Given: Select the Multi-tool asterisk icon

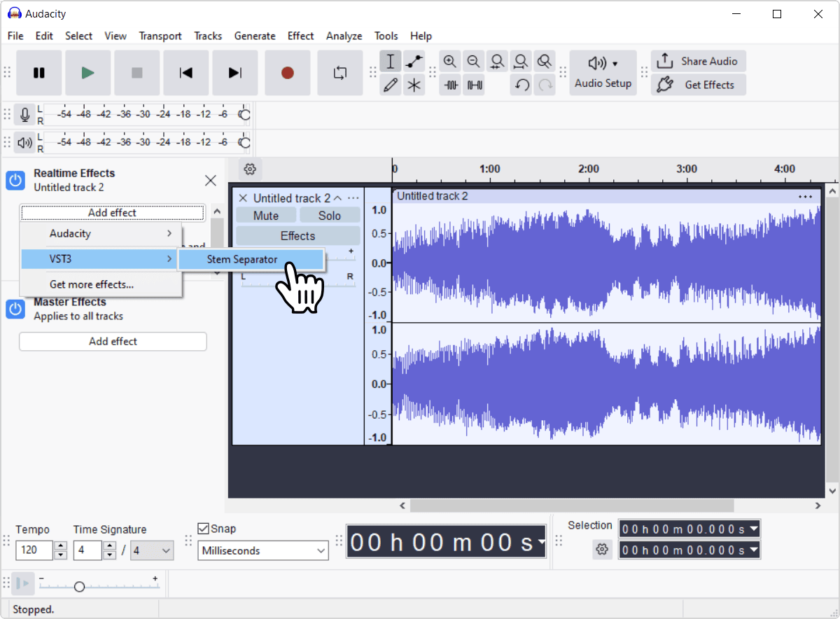Looking at the screenshot, I should click(x=414, y=85).
